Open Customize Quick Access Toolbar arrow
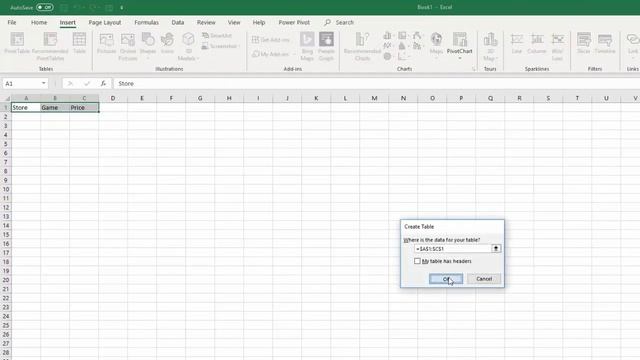The height and width of the screenshot is (360, 640). pyautogui.click(x=122, y=8)
